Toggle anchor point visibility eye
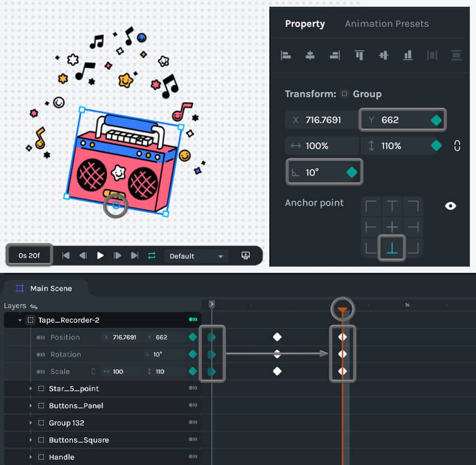 [x=450, y=206]
